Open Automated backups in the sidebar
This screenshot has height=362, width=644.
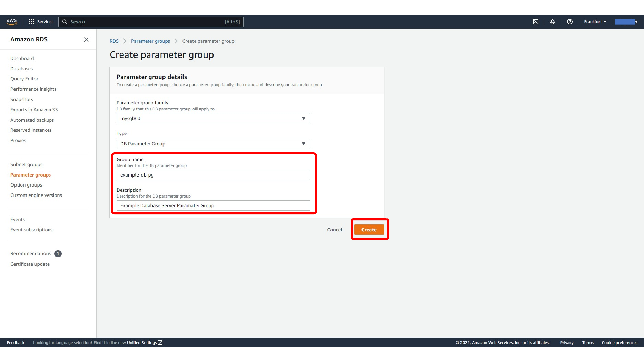32,120
